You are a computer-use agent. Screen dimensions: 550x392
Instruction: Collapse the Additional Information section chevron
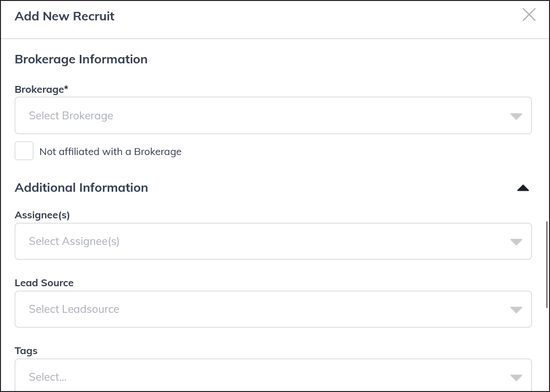pyautogui.click(x=523, y=187)
